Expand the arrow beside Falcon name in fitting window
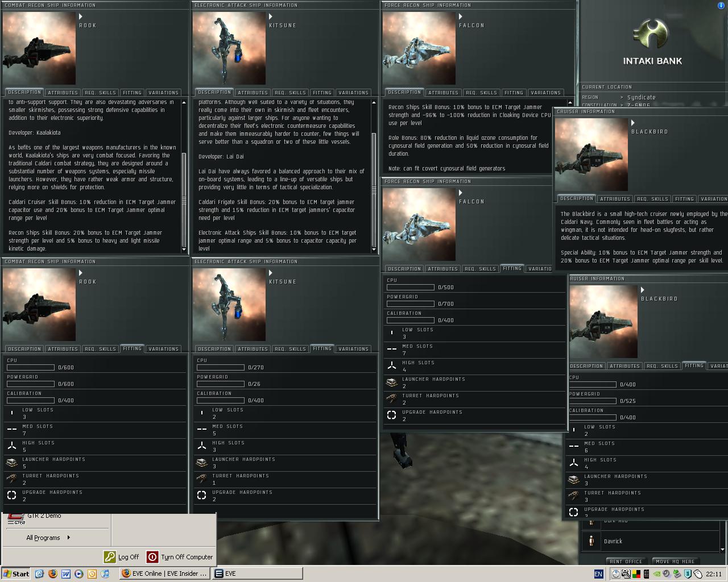The height and width of the screenshot is (582, 728). point(461,193)
